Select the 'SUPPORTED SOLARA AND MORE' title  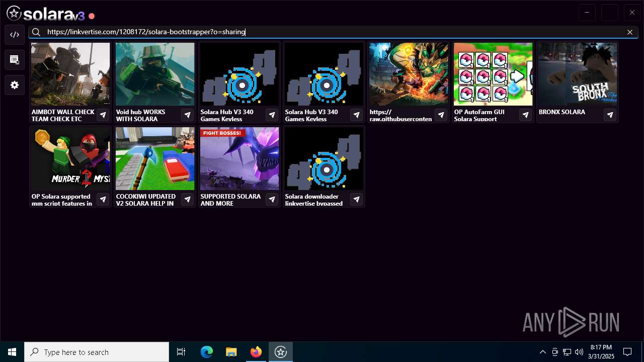pos(230,200)
